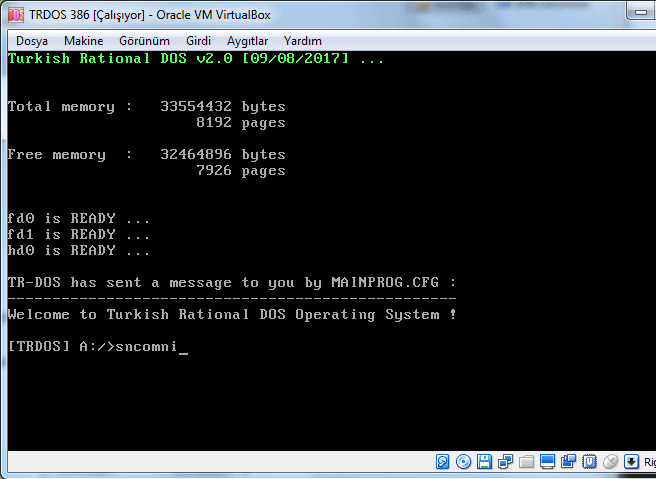Click the 'hd0 is READY' line
Screen dimensions: 656x479
79,250
